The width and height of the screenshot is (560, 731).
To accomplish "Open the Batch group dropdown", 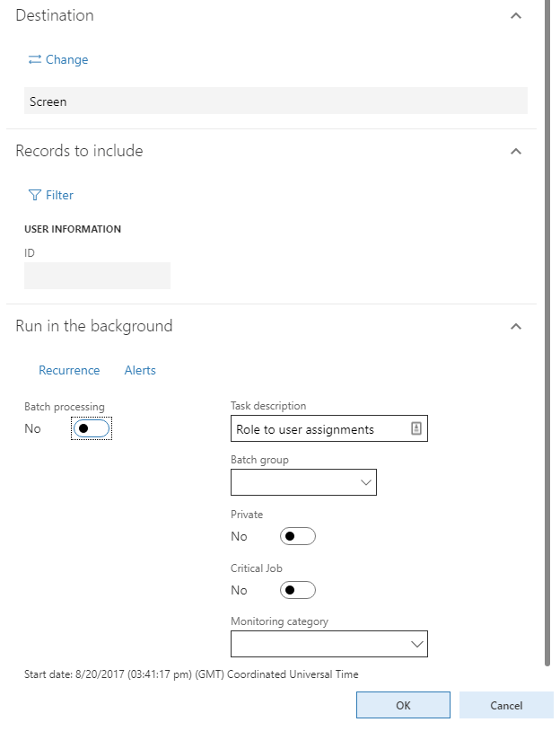I will (303, 482).
